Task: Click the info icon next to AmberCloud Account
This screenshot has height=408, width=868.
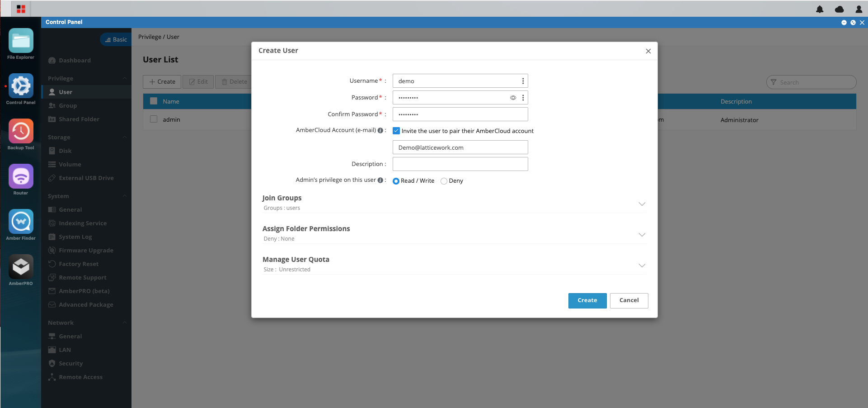Action: click(x=380, y=131)
